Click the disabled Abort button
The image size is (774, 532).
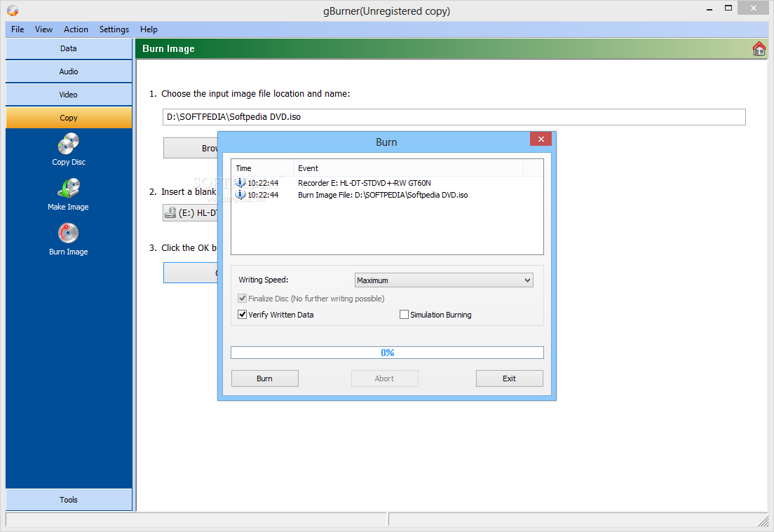384,378
